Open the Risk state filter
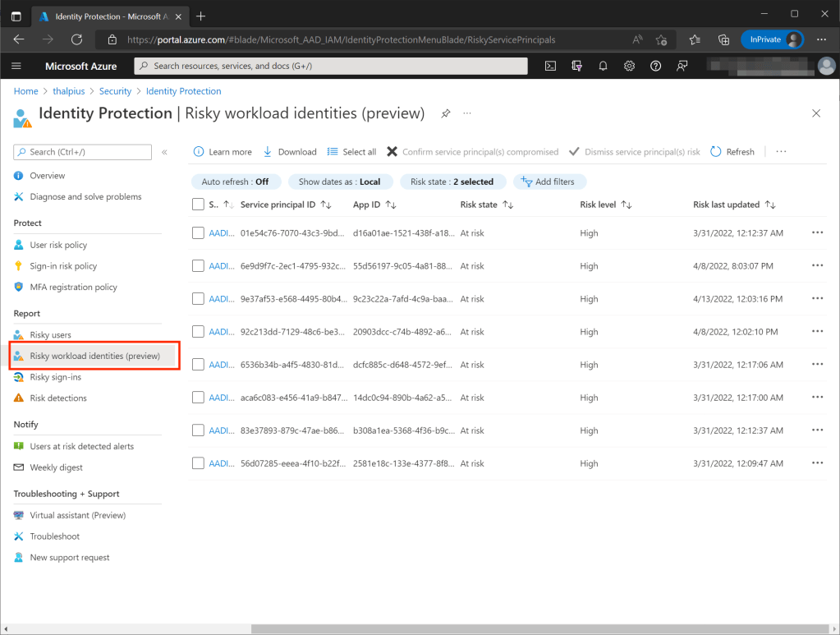 pyautogui.click(x=452, y=182)
